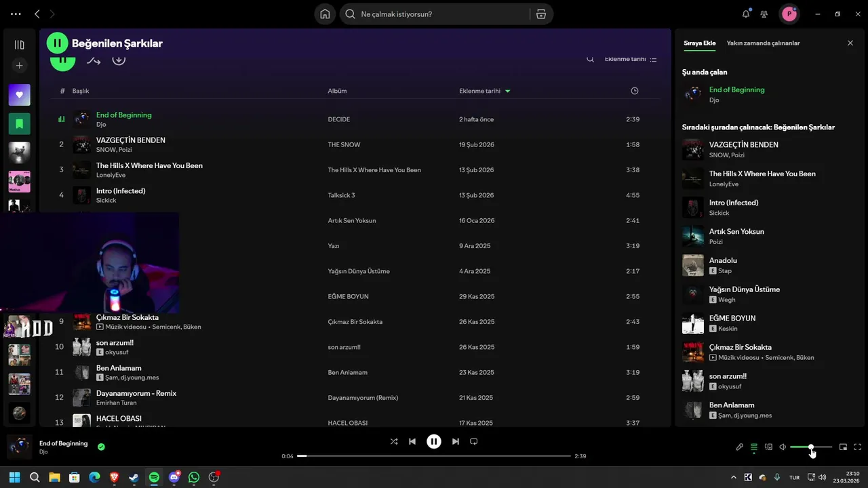Open now playing cover art thumbnail
This screenshot has height=488, width=868.
pyautogui.click(x=20, y=447)
